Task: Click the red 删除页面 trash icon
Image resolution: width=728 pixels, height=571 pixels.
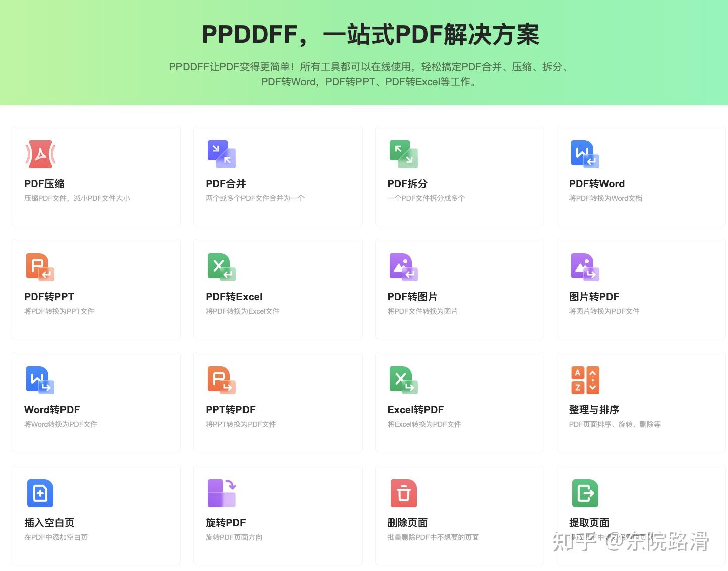Action: click(403, 493)
